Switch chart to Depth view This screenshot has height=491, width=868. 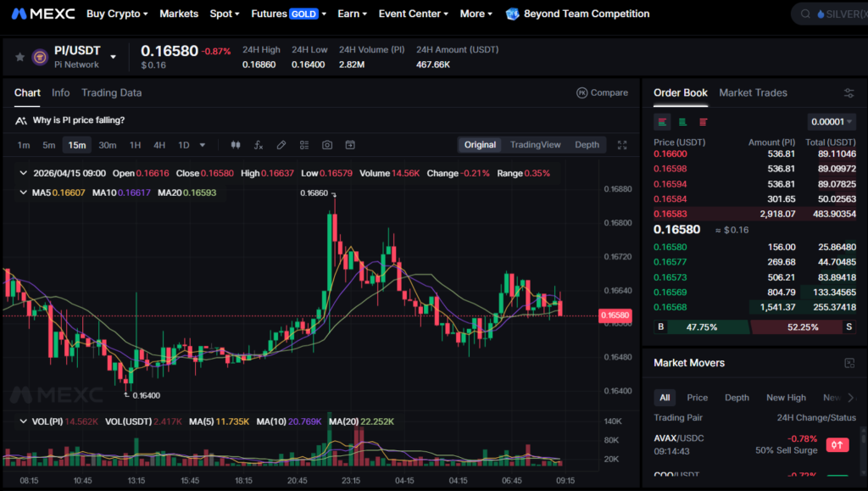coord(587,145)
